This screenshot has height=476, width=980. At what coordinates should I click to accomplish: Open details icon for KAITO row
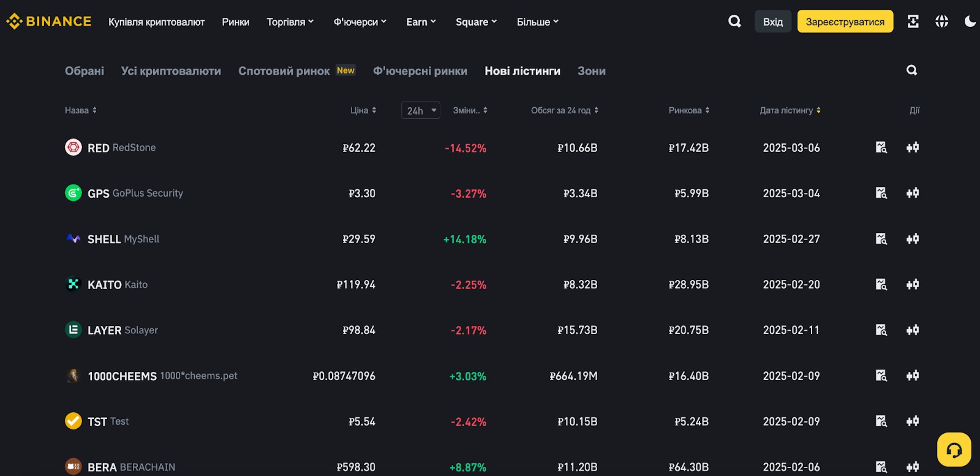(881, 284)
